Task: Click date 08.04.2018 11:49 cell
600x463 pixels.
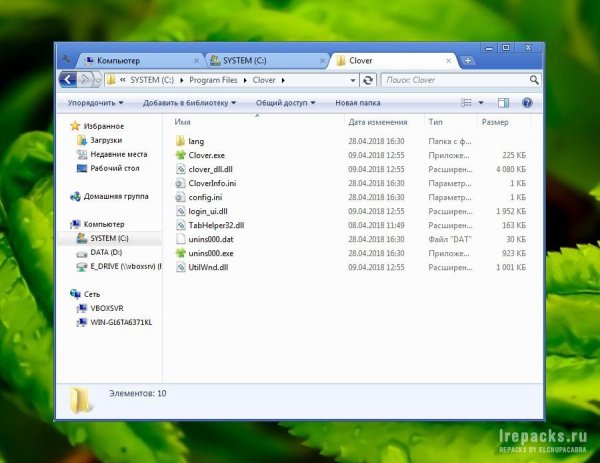Action: point(376,225)
